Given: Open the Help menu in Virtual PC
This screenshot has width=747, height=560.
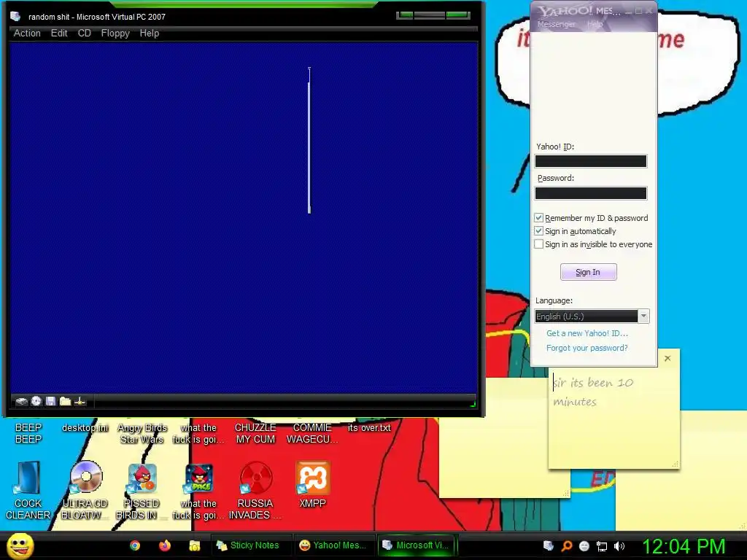Looking at the screenshot, I should (149, 34).
